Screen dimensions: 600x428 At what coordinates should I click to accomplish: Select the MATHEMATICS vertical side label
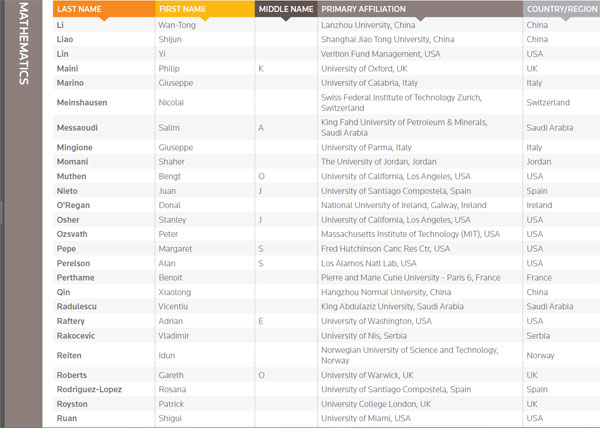pos(23,44)
